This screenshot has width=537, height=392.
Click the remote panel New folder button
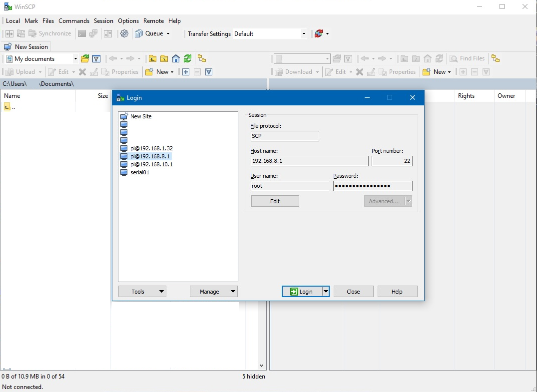pos(434,72)
